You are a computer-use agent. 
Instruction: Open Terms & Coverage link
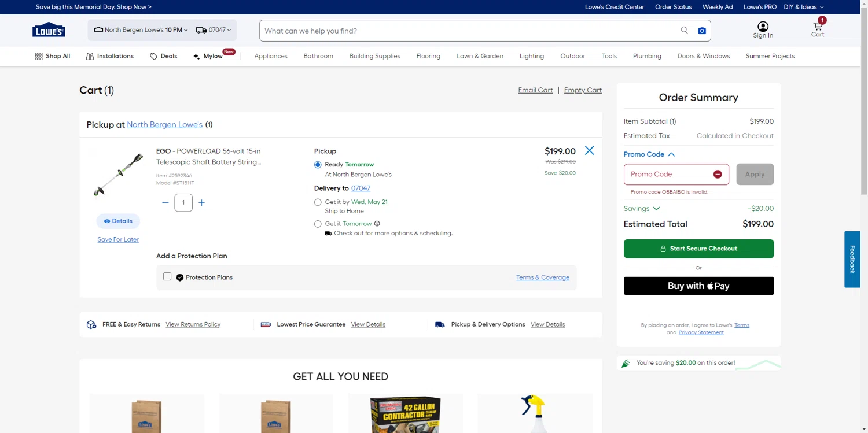tap(543, 277)
